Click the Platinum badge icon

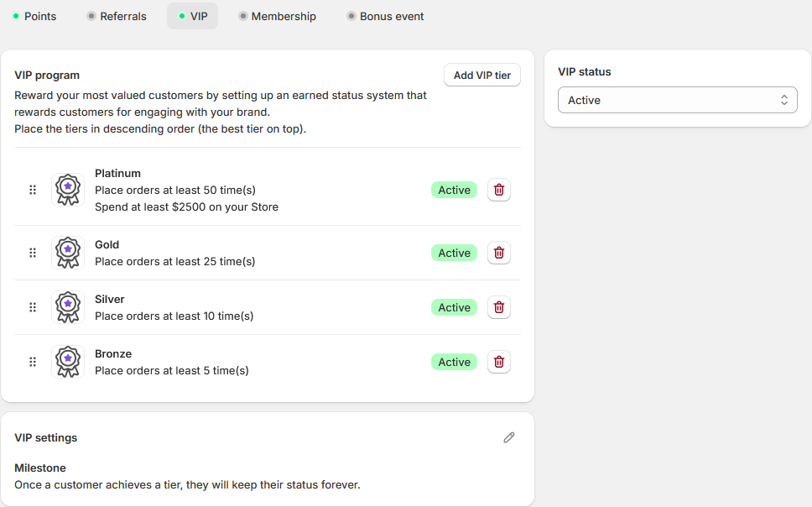(67, 190)
